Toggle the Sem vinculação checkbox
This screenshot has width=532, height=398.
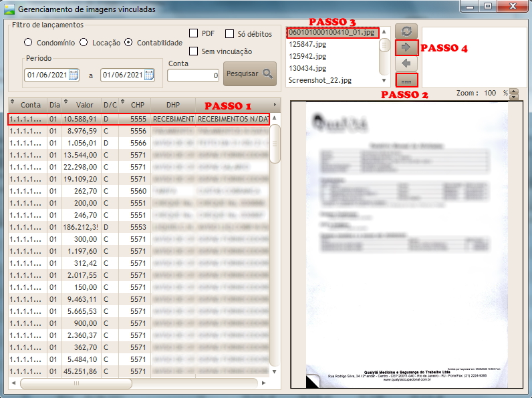(194, 51)
